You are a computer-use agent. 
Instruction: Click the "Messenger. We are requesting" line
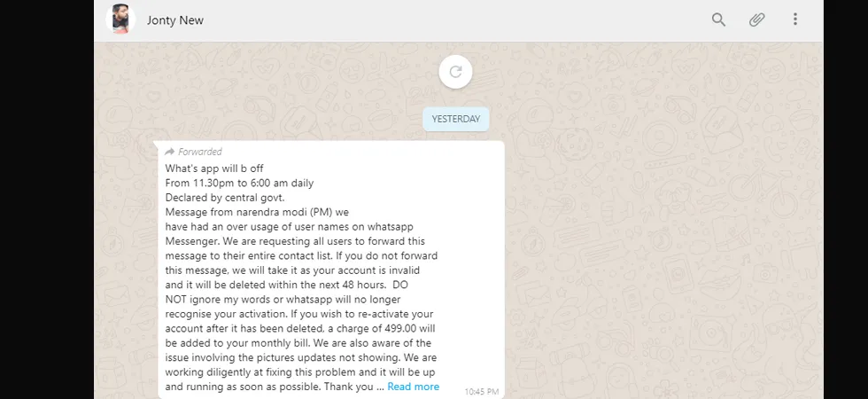[x=295, y=241]
